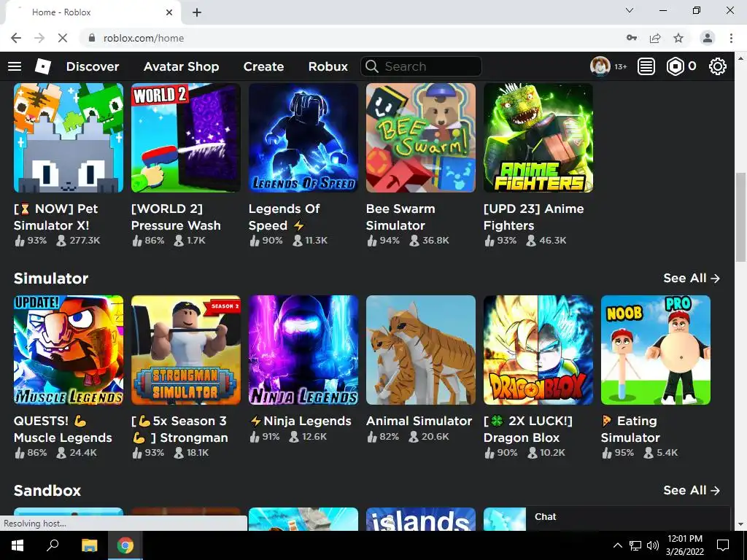Click the lock site info icon

point(92,38)
